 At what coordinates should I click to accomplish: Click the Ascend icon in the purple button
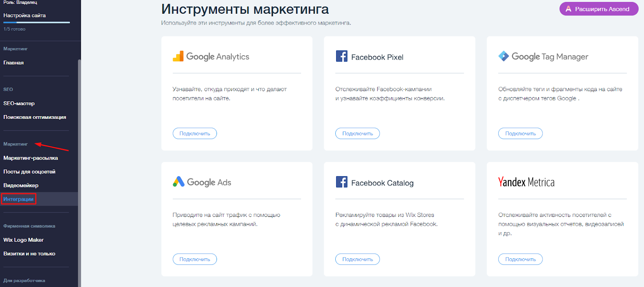tap(568, 9)
